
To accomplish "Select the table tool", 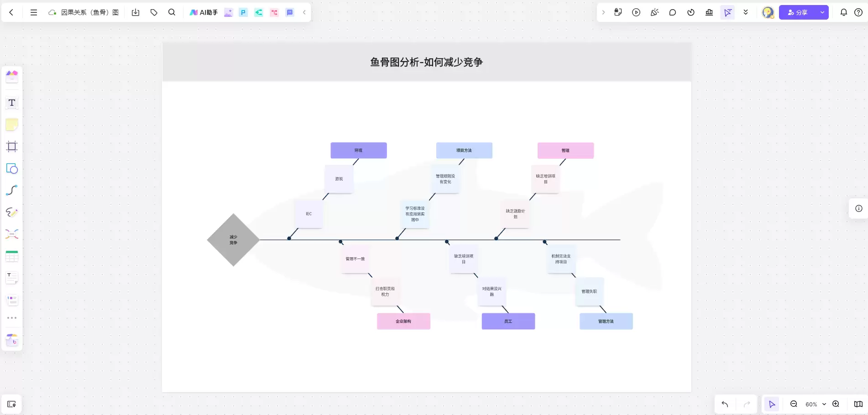I will 12,256.
